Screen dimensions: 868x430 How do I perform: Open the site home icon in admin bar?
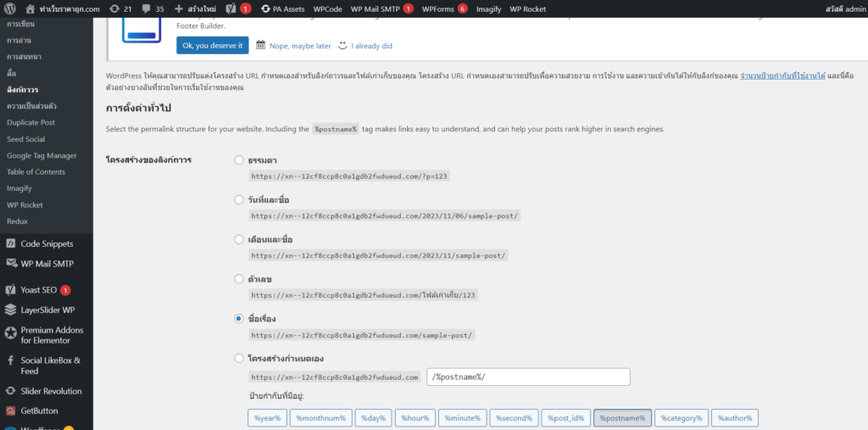pyautogui.click(x=31, y=8)
